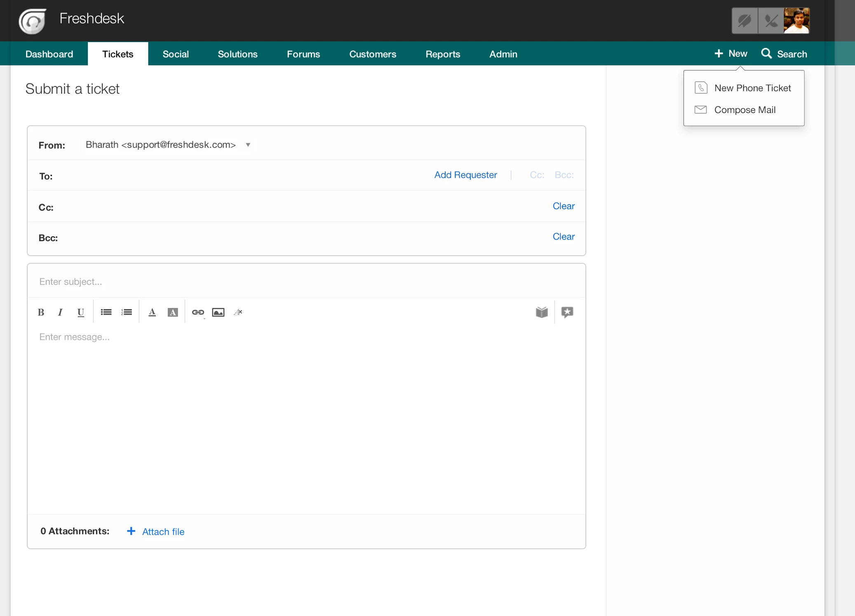Click the phone icon in header

[770, 21]
